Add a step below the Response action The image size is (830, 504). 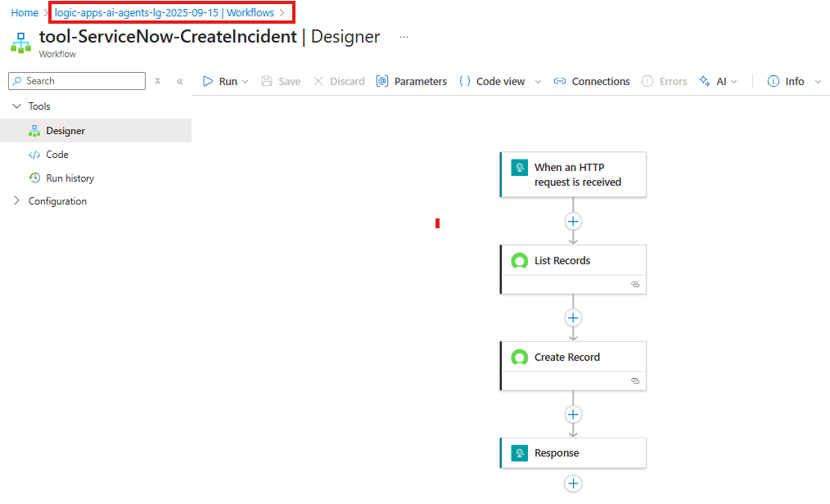573,484
